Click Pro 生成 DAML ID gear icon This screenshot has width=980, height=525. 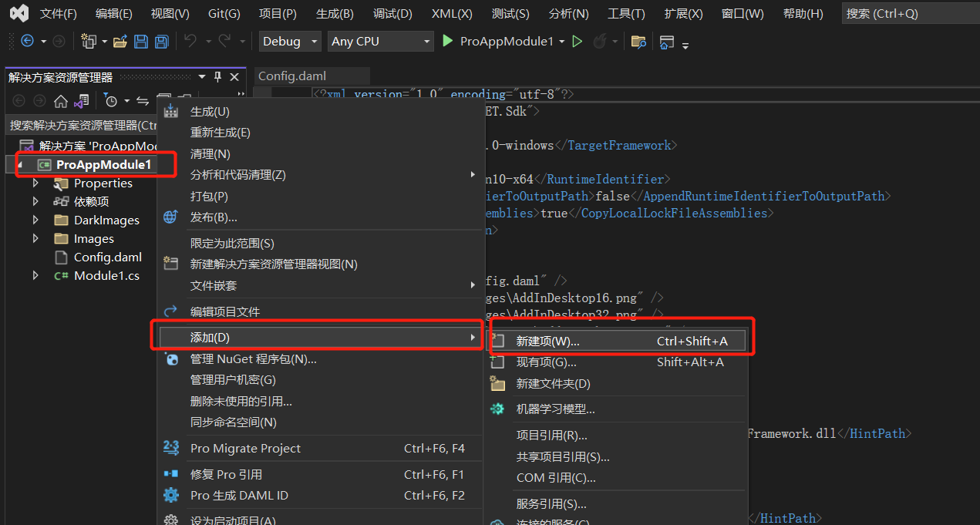[x=171, y=496]
